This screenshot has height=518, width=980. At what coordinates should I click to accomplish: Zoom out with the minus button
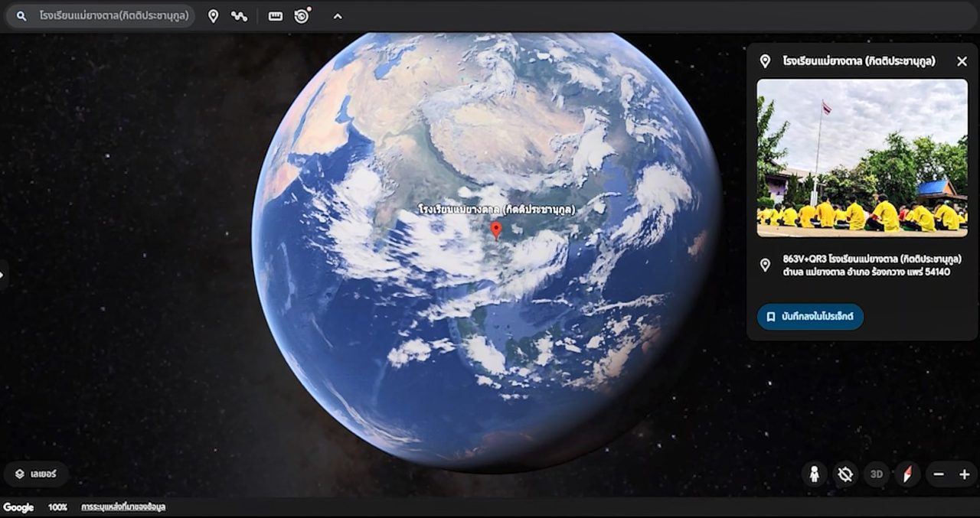tap(939, 474)
